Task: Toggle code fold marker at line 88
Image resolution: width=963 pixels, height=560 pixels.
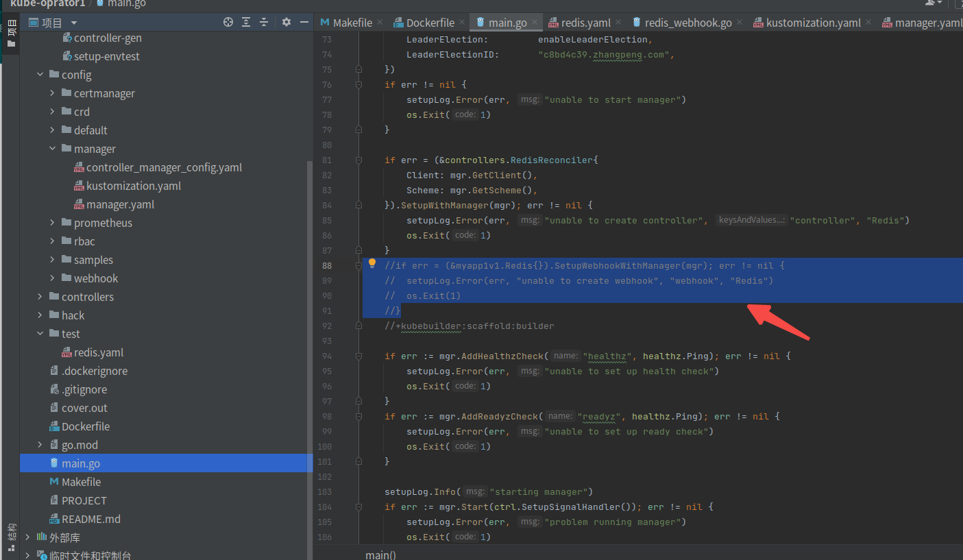Action: click(358, 266)
